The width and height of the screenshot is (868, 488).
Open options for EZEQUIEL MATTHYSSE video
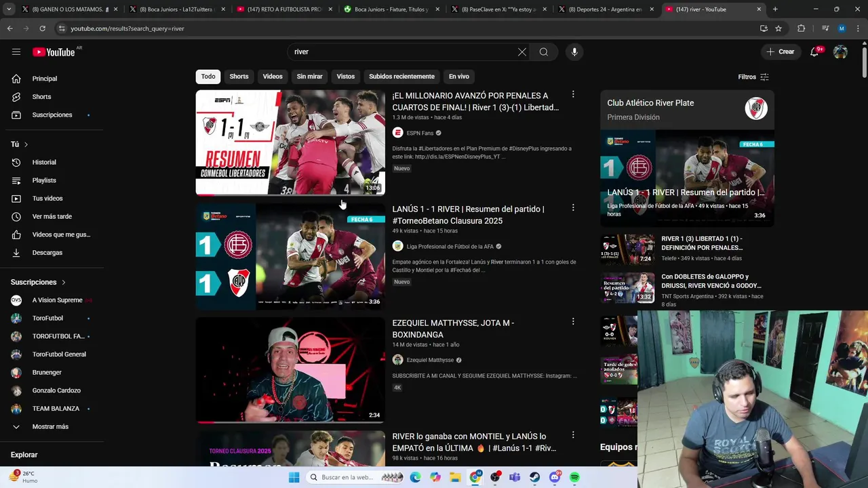573,321
